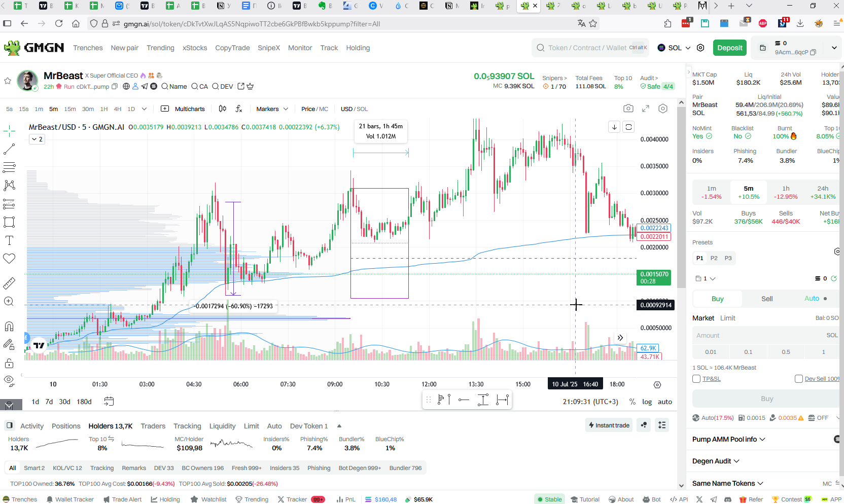Choose the 0.5 SOL preset amount
Screen dimensions: 844x504
tap(786, 352)
